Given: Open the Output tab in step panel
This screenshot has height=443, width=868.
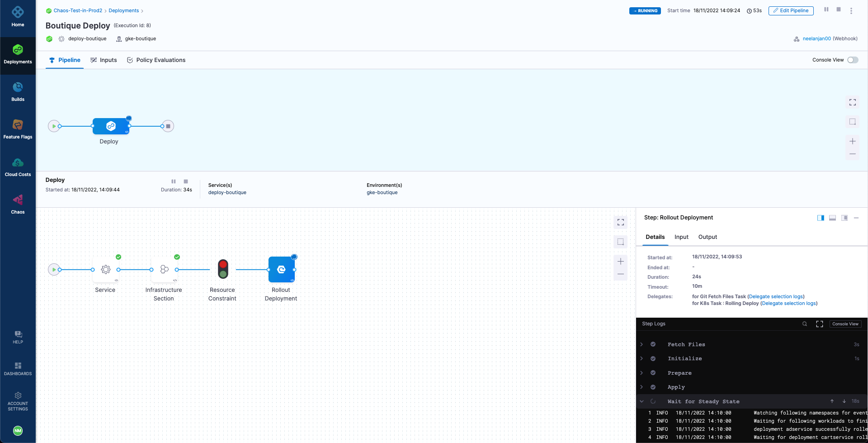Looking at the screenshot, I should (x=708, y=237).
